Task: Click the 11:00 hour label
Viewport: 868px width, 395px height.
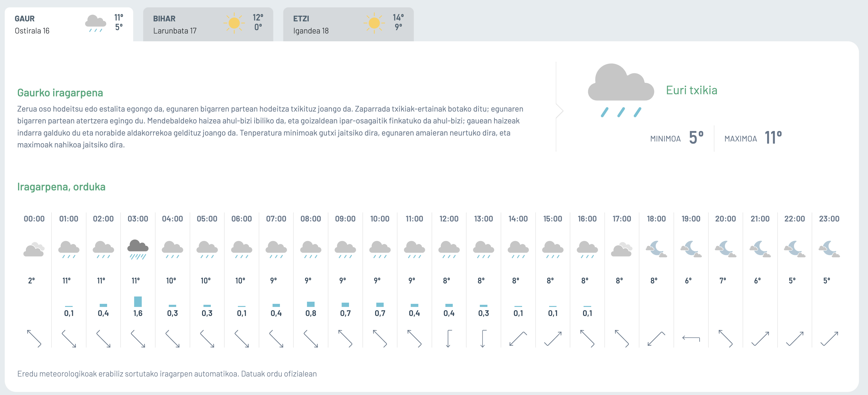Action: (x=415, y=219)
